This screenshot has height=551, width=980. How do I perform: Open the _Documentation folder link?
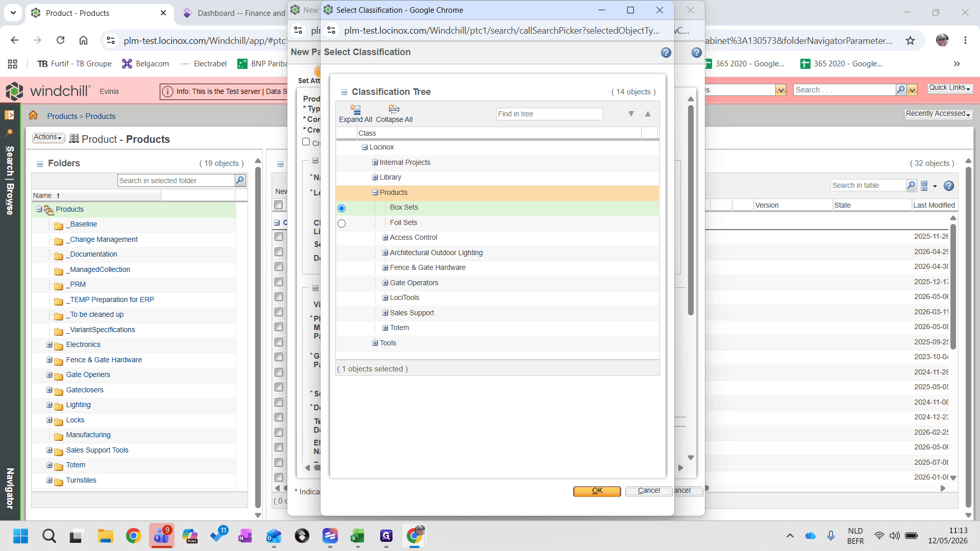pos(91,254)
